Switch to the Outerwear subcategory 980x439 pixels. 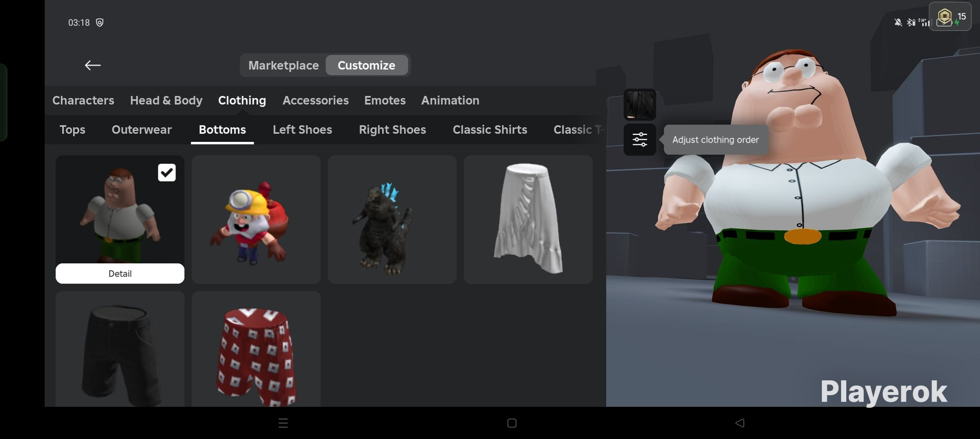pos(141,130)
